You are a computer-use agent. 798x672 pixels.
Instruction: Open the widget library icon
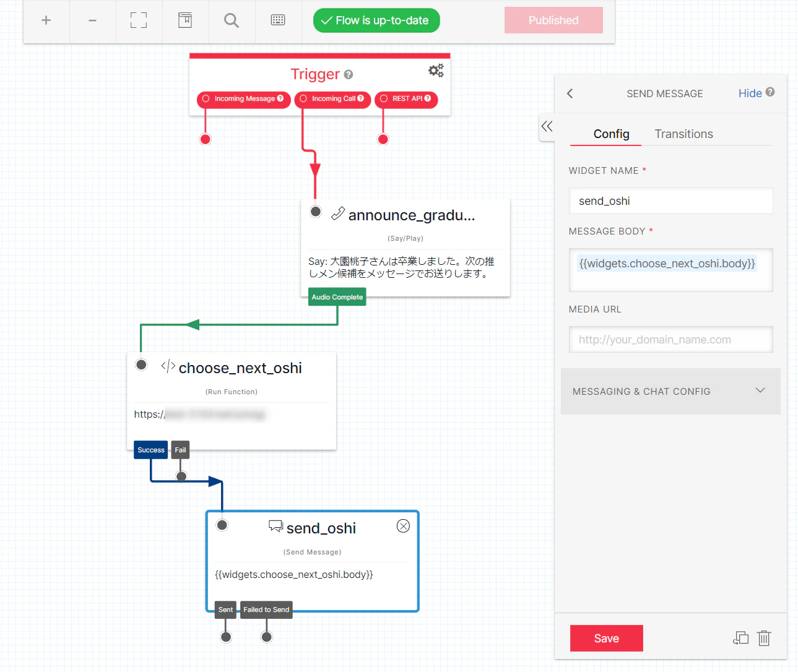(185, 20)
